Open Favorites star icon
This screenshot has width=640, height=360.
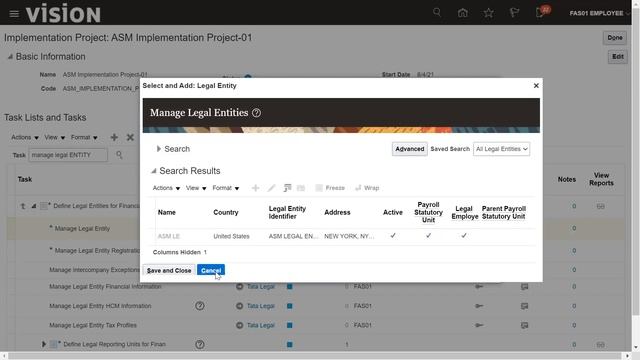[x=489, y=13]
